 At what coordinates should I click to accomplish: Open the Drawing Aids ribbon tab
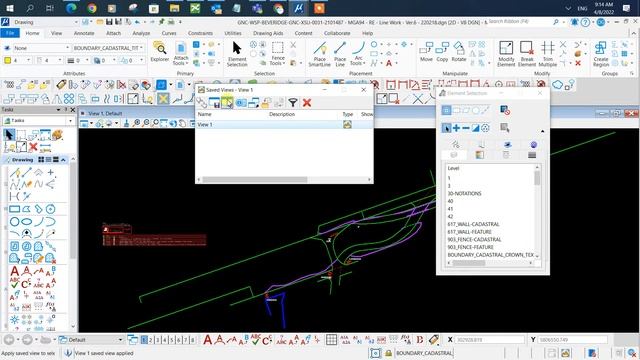coord(268,33)
